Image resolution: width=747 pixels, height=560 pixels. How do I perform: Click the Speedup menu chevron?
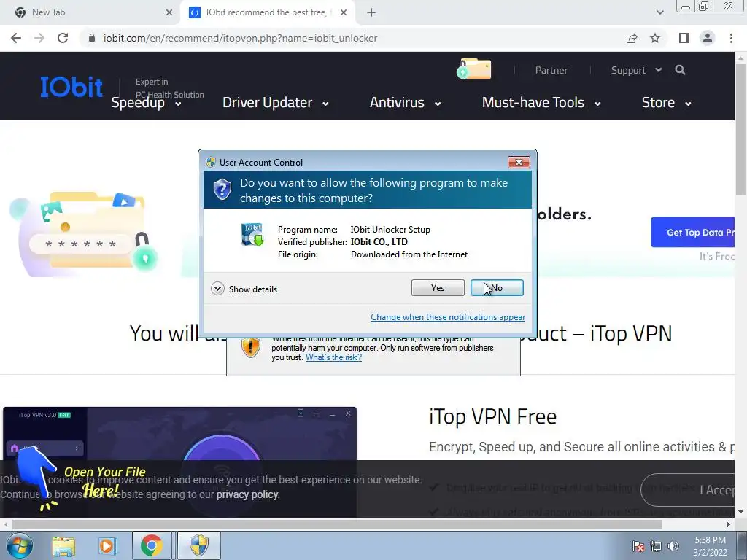point(178,104)
